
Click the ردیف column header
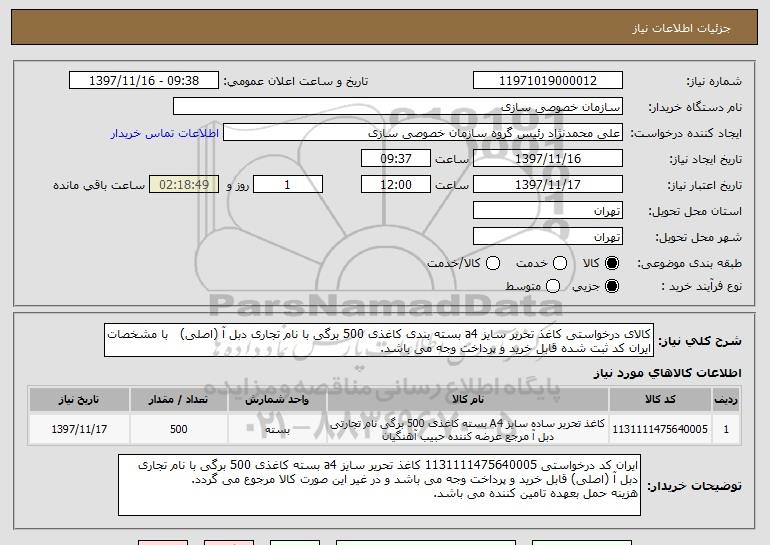pyautogui.click(x=726, y=400)
